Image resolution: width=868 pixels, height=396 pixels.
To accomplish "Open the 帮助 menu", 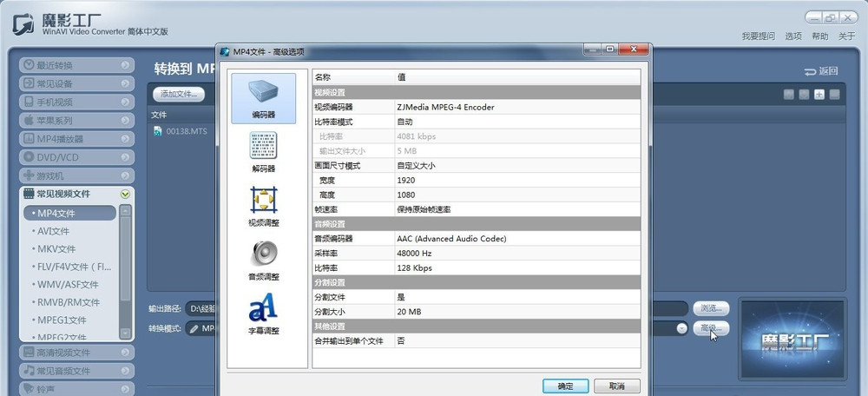I will coord(819,36).
